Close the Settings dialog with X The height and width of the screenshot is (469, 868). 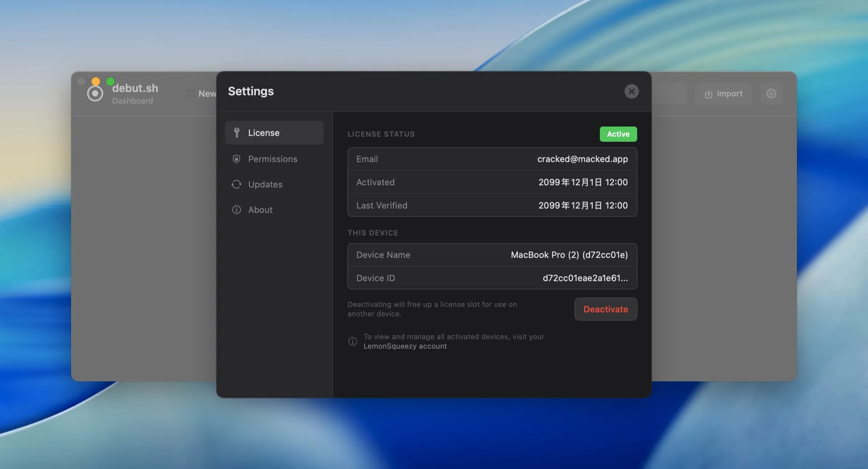[631, 91]
